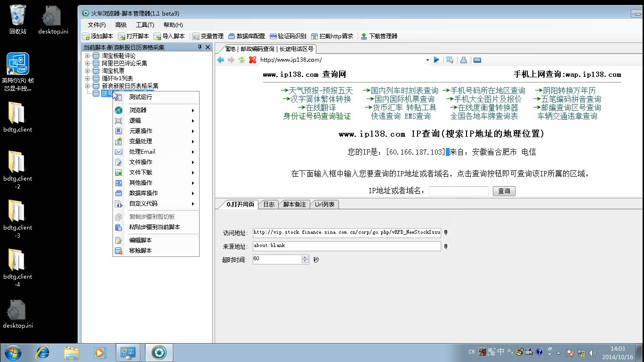The height and width of the screenshot is (362, 644).
Task: Click the 查询 button on the web page
Action: tap(504, 191)
